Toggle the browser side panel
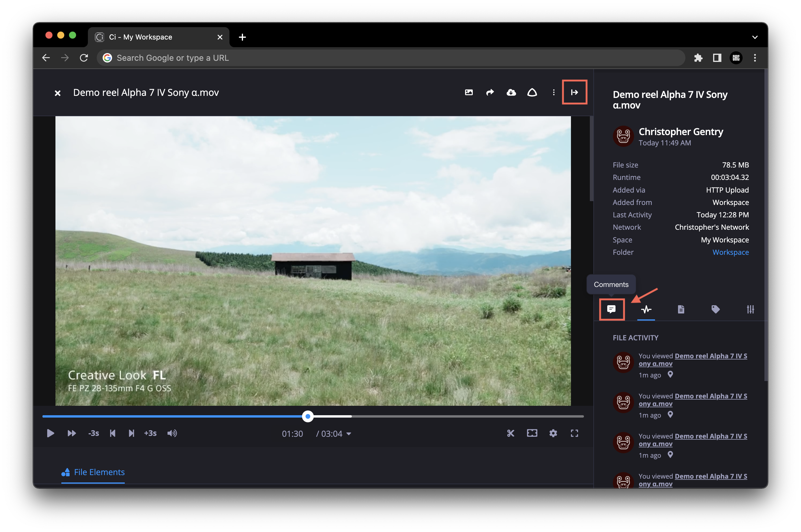Screen dimensions: 801x532 717,58
